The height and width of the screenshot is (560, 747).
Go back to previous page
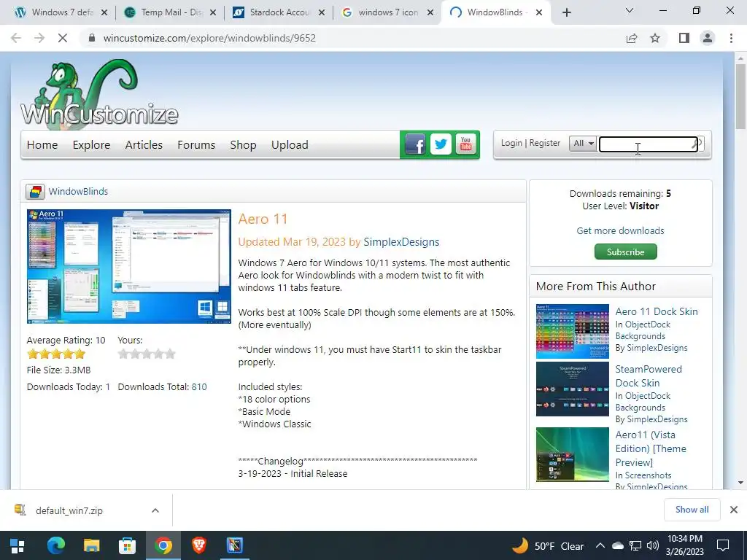(x=16, y=38)
